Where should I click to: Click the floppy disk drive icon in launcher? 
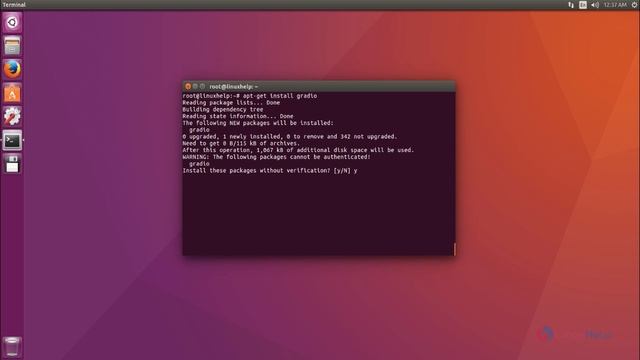(12, 164)
